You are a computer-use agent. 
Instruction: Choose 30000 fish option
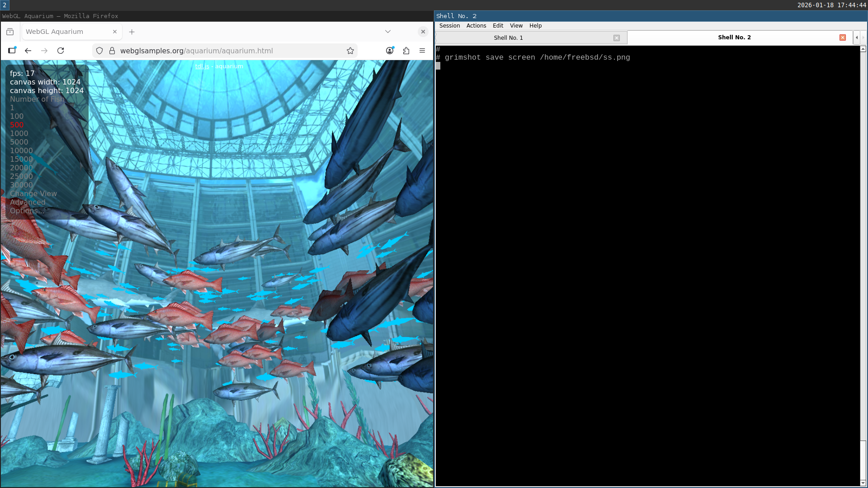(21, 185)
